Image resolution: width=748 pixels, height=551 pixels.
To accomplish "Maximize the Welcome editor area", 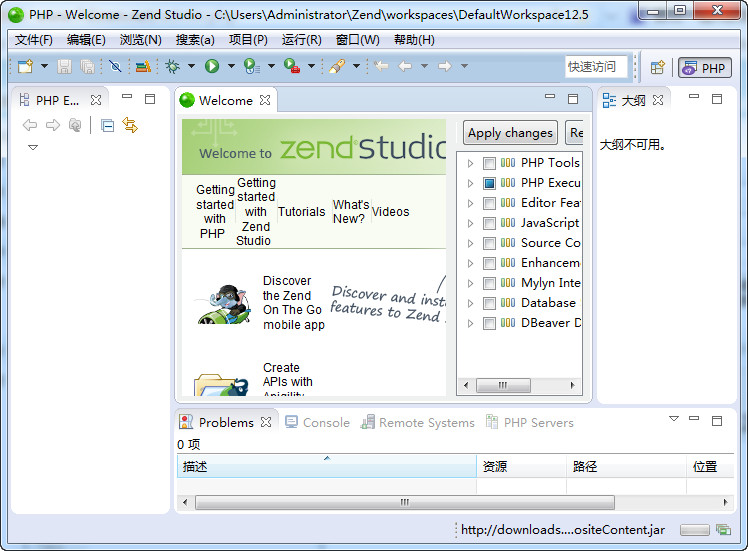I will pos(573,99).
